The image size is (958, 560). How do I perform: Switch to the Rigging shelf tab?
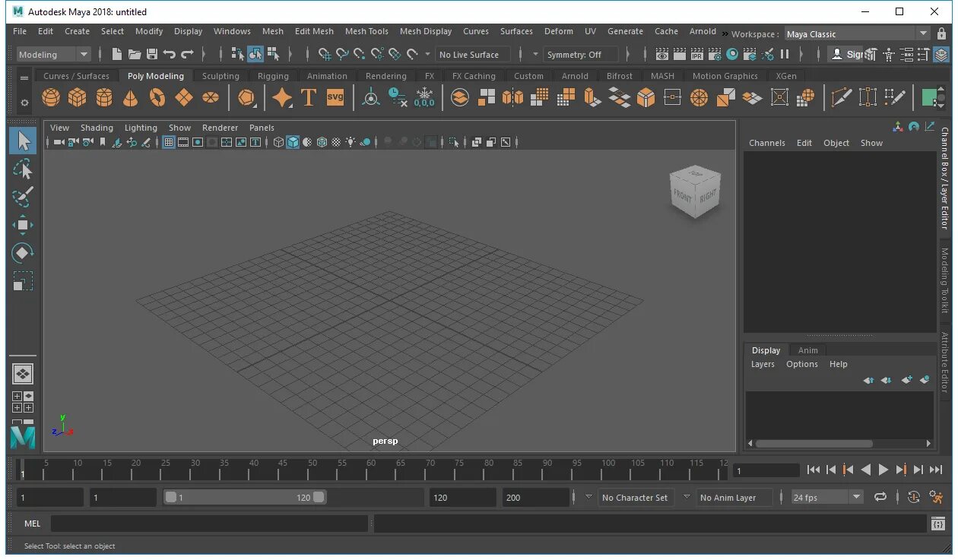pos(273,76)
